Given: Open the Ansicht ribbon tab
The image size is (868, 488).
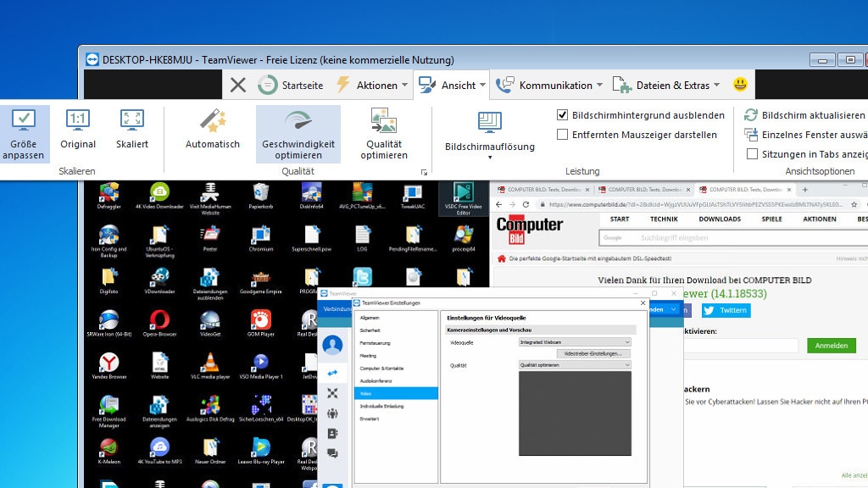Looking at the screenshot, I should click(x=452, y=86).
